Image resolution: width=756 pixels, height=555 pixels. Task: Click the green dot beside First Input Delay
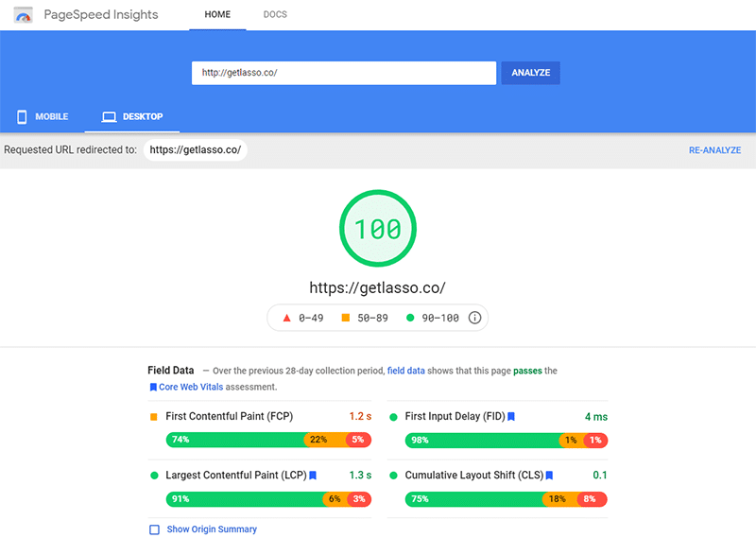click(393, 417)
